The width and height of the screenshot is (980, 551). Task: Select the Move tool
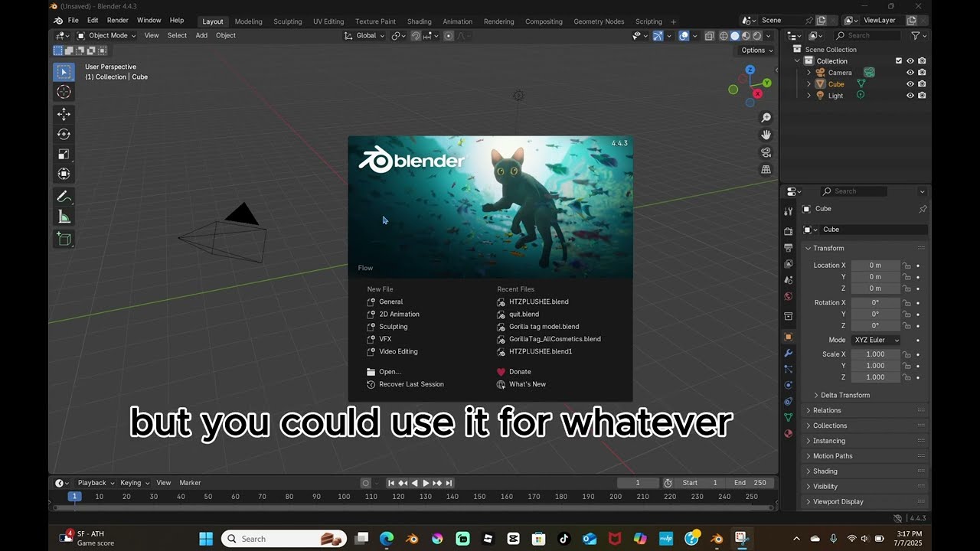[x=64, y=114]
